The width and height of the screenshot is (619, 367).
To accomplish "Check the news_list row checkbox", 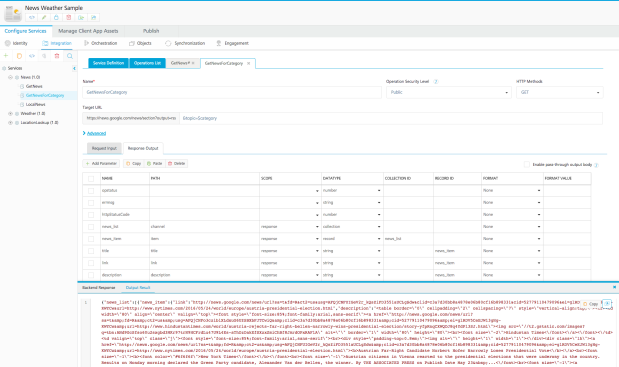I will click(91, 227).
